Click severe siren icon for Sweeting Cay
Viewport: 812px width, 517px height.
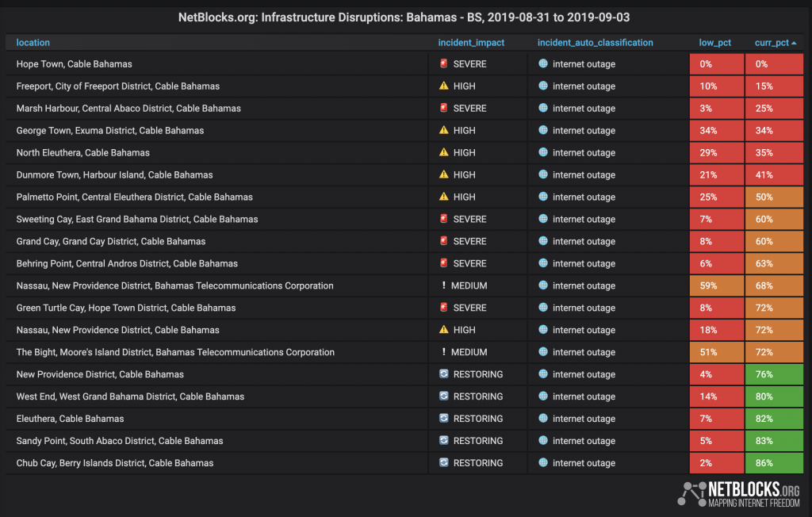tap(444, 219)
